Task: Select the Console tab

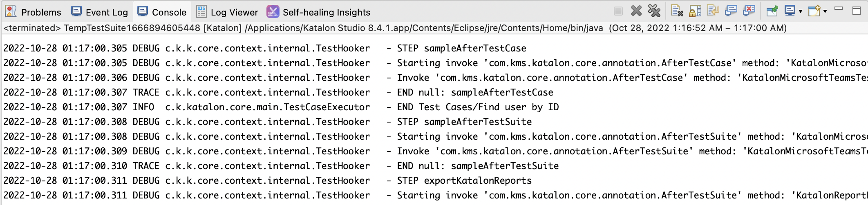Action: click(162, 12)
